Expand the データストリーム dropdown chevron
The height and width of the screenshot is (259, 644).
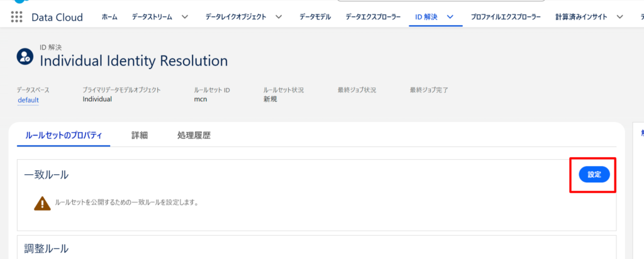185,17
